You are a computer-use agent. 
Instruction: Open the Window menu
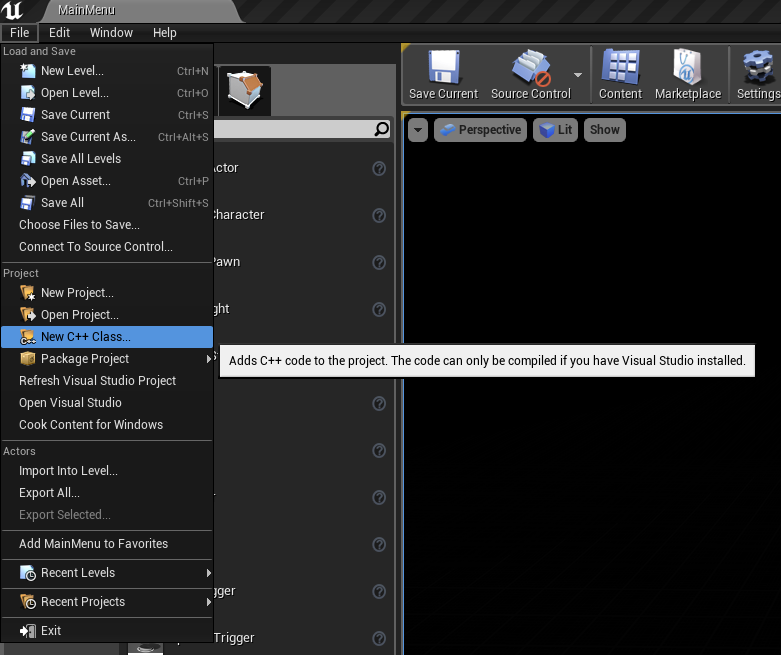111,33
